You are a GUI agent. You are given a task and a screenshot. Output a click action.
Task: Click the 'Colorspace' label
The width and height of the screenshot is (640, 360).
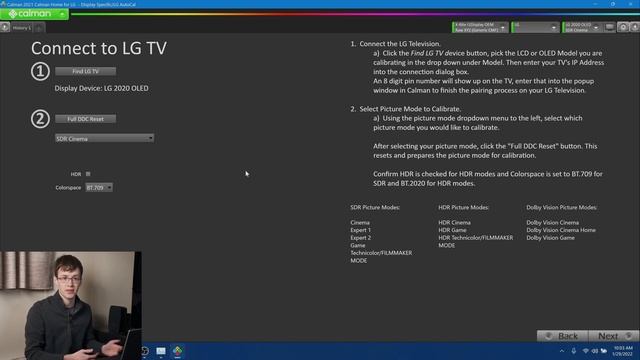pos(68,188)
